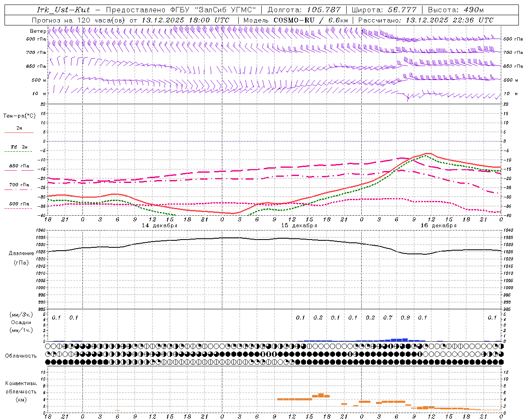Viewport: 525px width, 420px height.
Task: Click the latitude value 56.777
Action: click(x=402, y=10)
